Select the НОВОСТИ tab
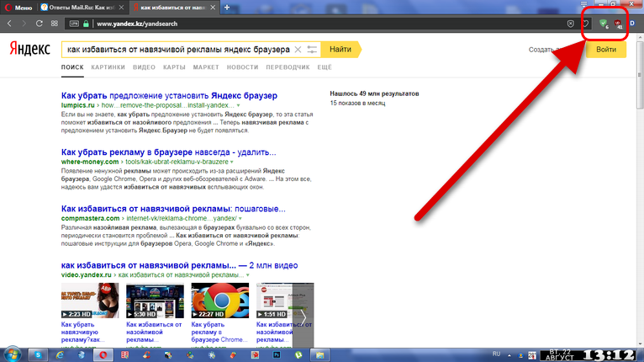This screenshot has width=644, height=362. (x=242, y=67)
